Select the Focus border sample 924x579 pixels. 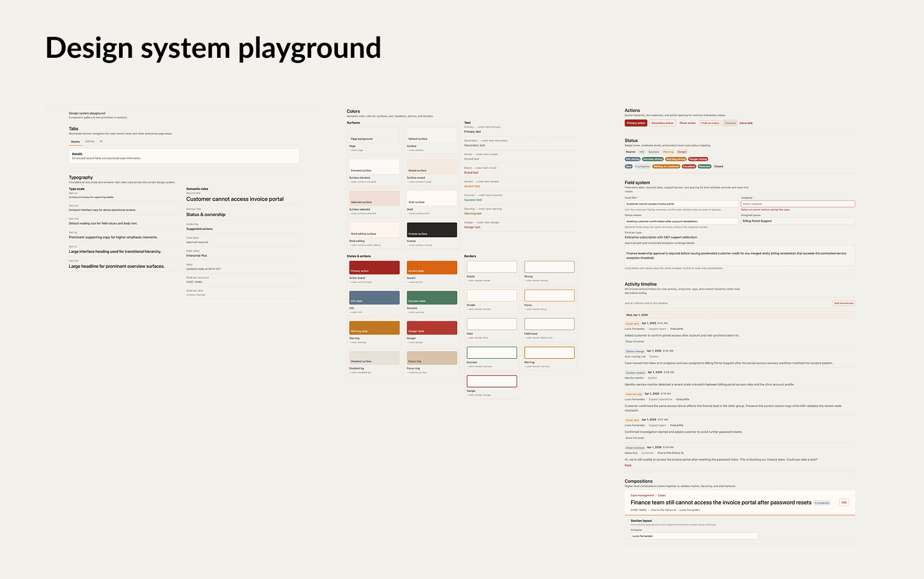pyautogui.click(x=549, y=296)
